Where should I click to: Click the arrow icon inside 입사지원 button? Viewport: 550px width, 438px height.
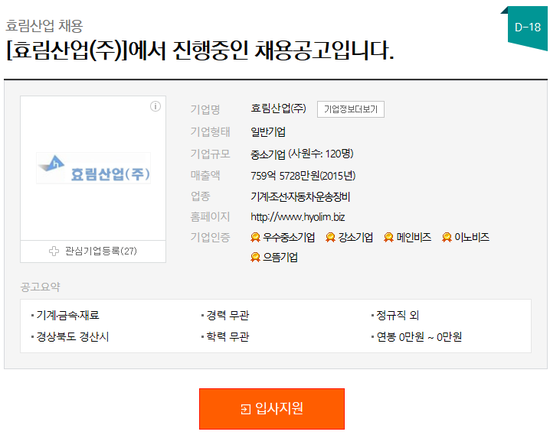pos(246,409)
